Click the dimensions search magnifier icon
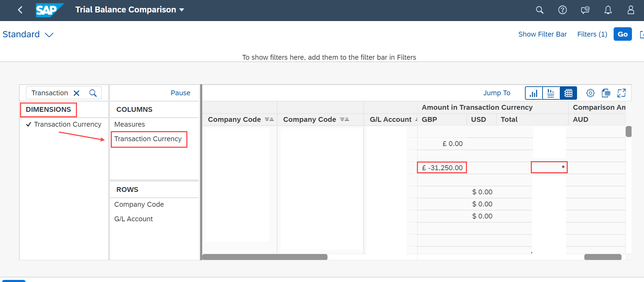Viewport: 644px width, 282px height. pos(93,93)
